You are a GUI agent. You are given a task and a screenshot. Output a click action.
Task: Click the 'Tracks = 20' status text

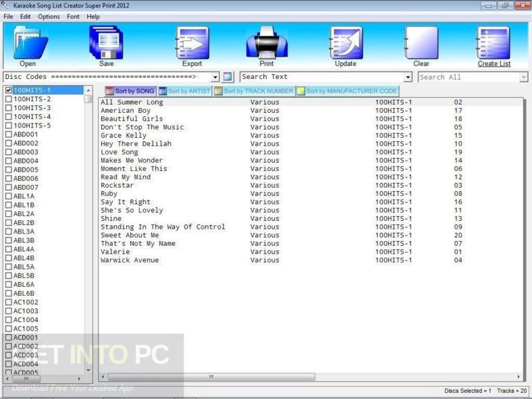pyautogui.click(x=512, y=391)
